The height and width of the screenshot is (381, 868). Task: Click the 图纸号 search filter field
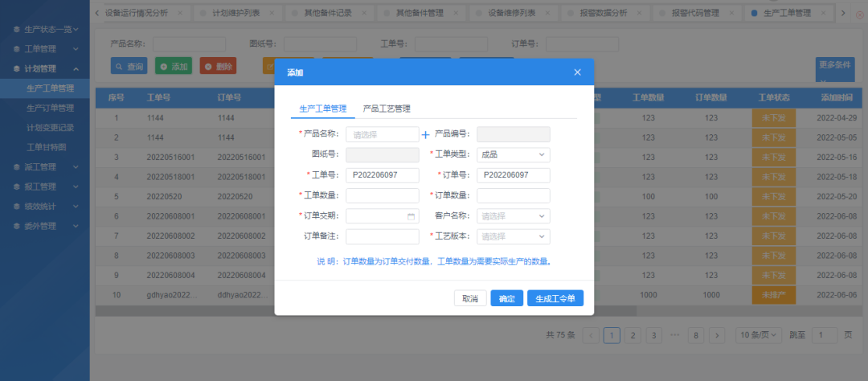(x=320, y=44)
